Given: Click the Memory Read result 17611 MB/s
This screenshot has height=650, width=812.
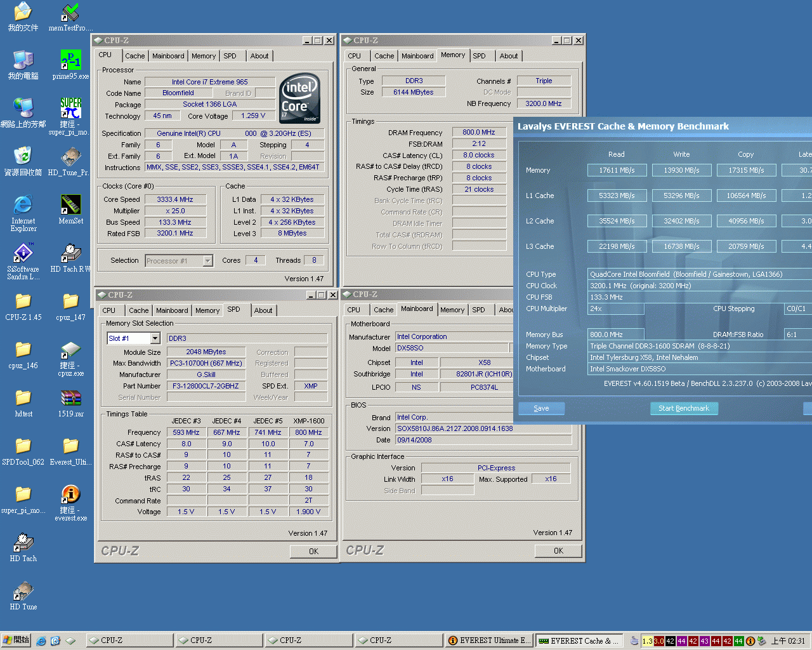Looking at the screenshot, I should (617, 170).
